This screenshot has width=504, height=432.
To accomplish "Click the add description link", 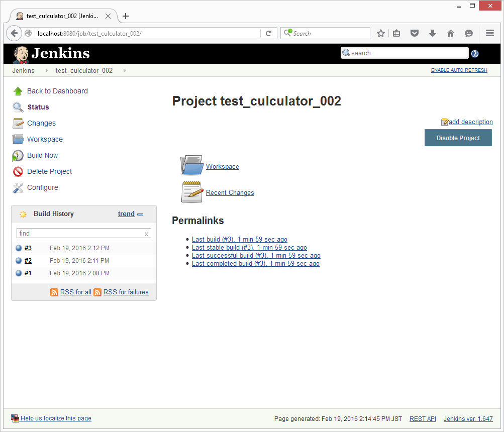I will pyautogui.click(x=470, y=122).
